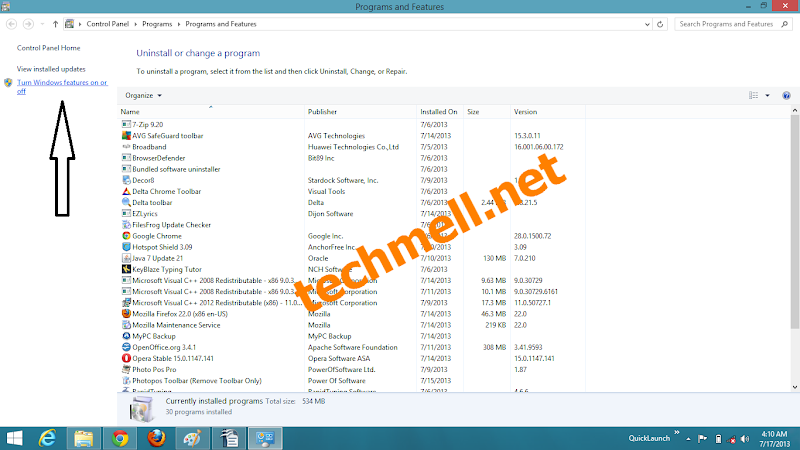Click the vertical scrollbar thumb
800x450 pixels.
coord(794,222)
